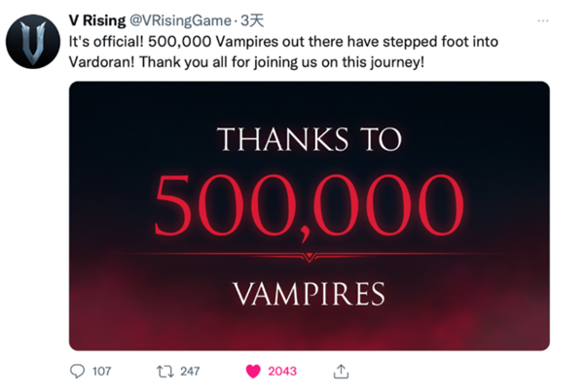584x392 pixels.
Task: Click the 2043 likes count
Action: (x=282, y=372)
